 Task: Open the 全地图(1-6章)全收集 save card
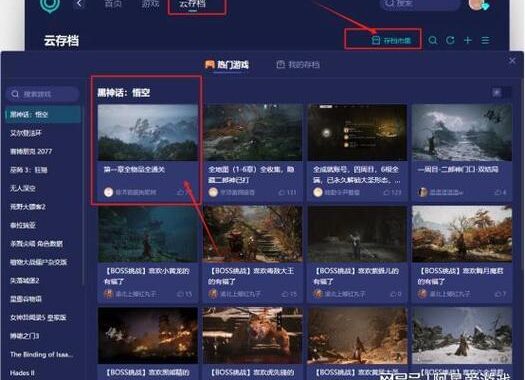coord(253,153)
